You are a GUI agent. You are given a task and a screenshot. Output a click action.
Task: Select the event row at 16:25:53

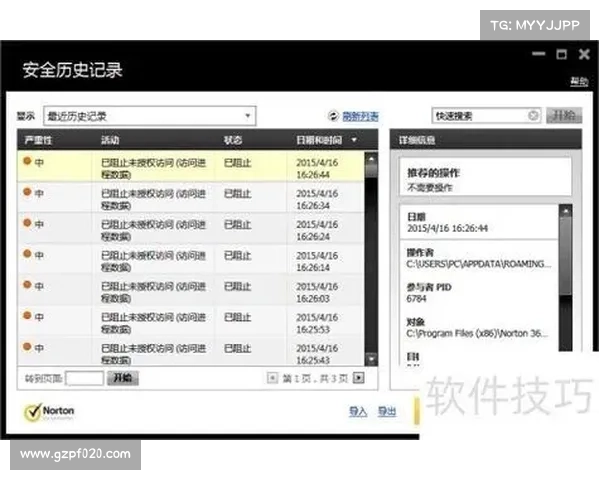pos(191,321)
